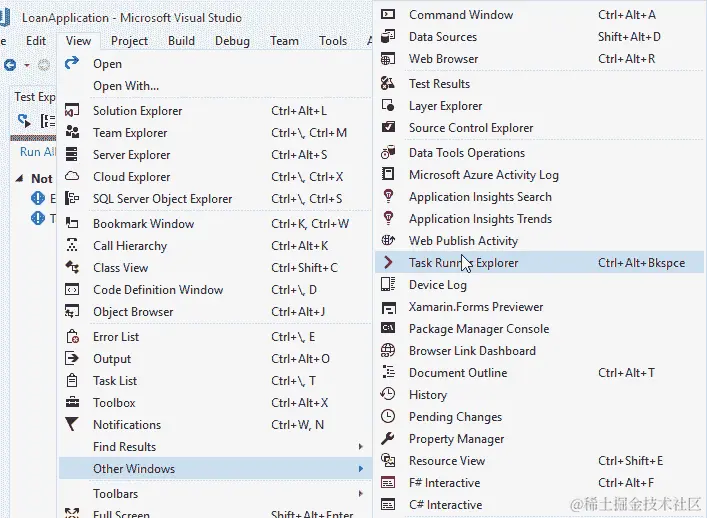Click the Object Browser icon
Viewport: 707px width, 518px height.
click(x=72, y=311)
